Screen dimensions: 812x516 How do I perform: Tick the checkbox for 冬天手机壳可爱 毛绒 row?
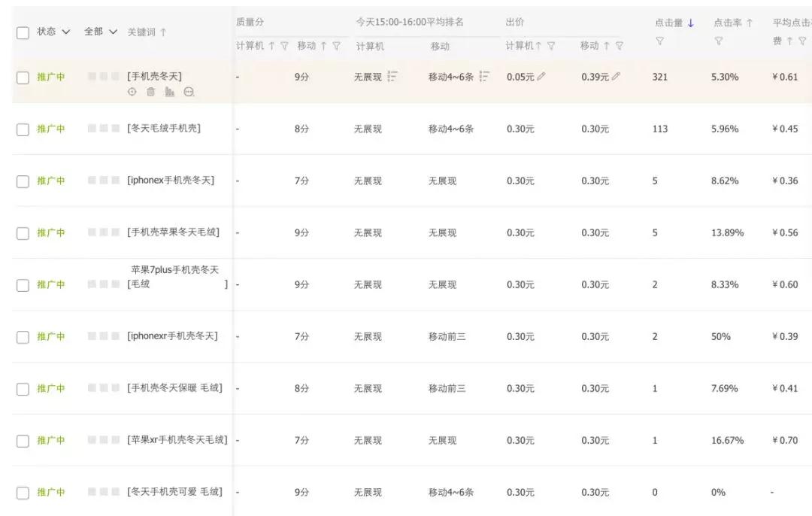(x=23, y=493)
